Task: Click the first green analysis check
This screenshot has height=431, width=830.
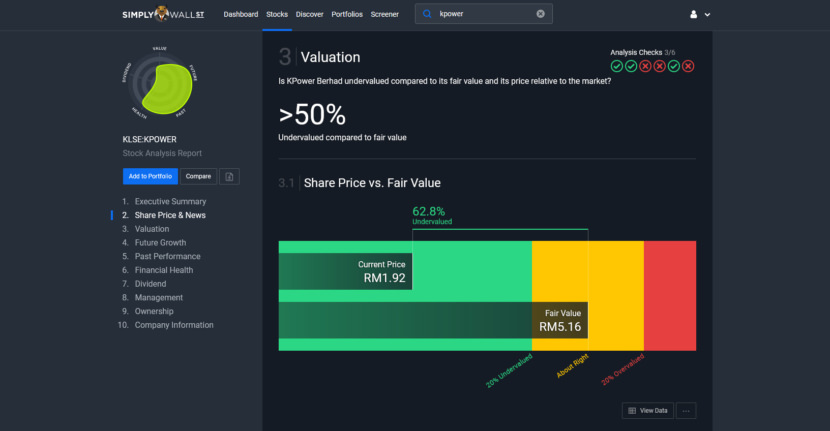Action: pyautogui.click(x=617, y=66)
